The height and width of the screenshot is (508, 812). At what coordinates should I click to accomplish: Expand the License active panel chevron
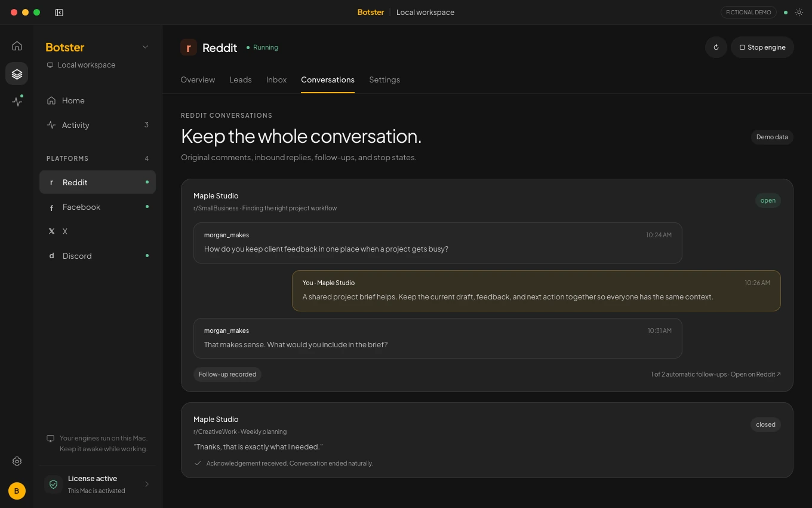[147, 484]
